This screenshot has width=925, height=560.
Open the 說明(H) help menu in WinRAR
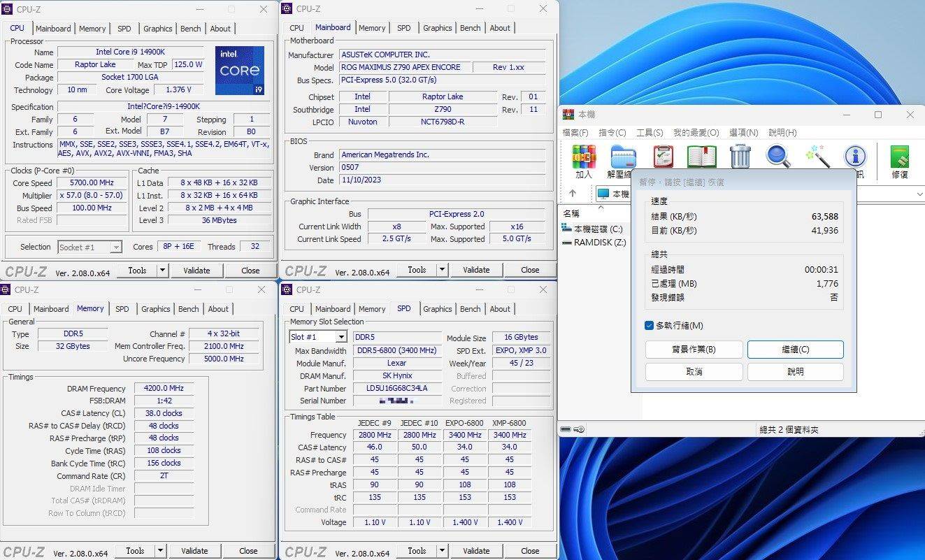[x=782, y=133]
